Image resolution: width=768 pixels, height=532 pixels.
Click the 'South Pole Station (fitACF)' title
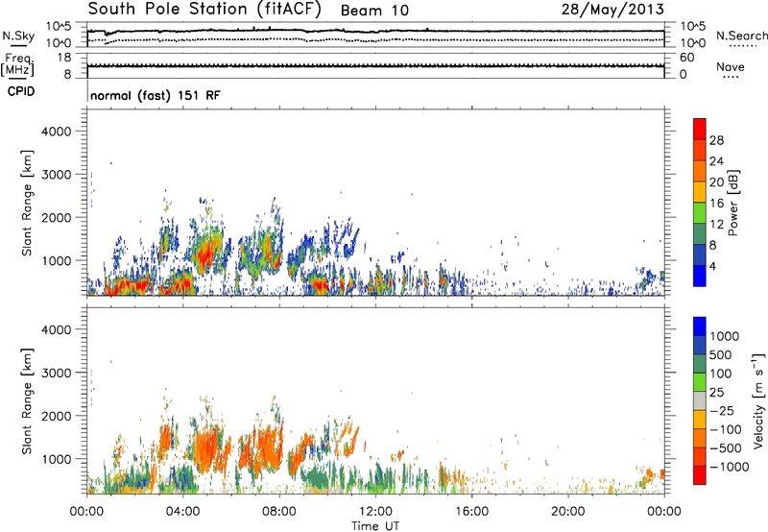tap(204, 9)
